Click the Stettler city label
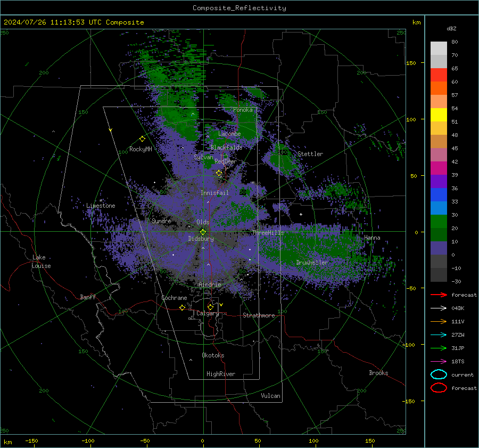The image size is (479, 448). pos(310,154)
